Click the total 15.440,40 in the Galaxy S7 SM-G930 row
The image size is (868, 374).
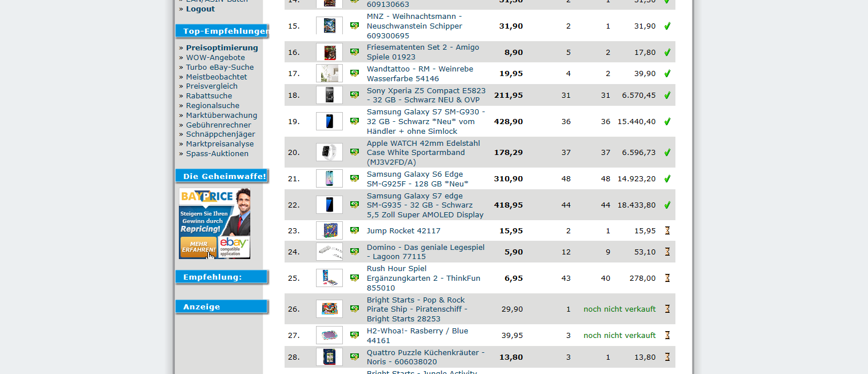[637, 122]
